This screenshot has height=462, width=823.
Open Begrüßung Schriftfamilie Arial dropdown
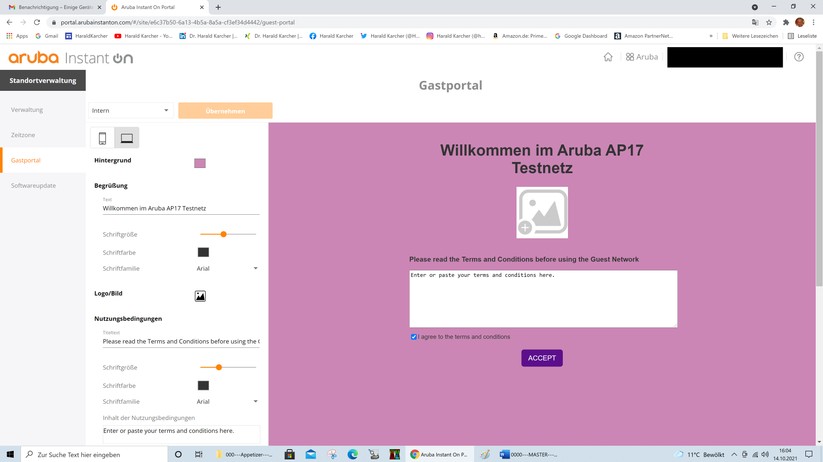pyautogui.click(x=227, y=268)
